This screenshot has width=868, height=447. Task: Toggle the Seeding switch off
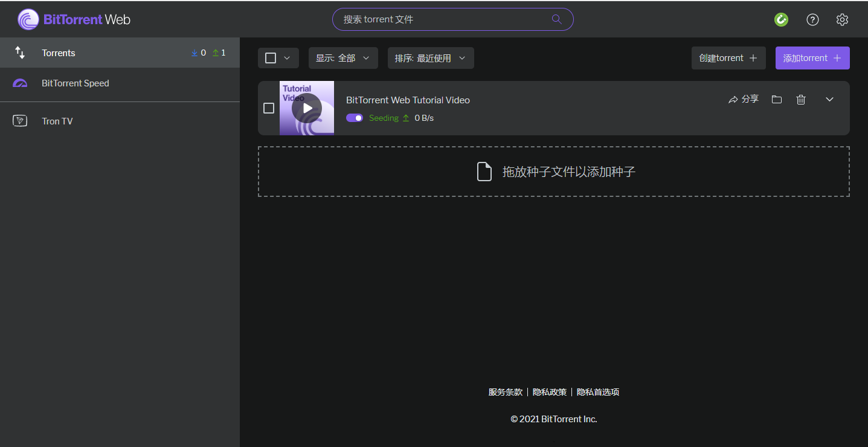pyautogui.click(x=355, y=118)
